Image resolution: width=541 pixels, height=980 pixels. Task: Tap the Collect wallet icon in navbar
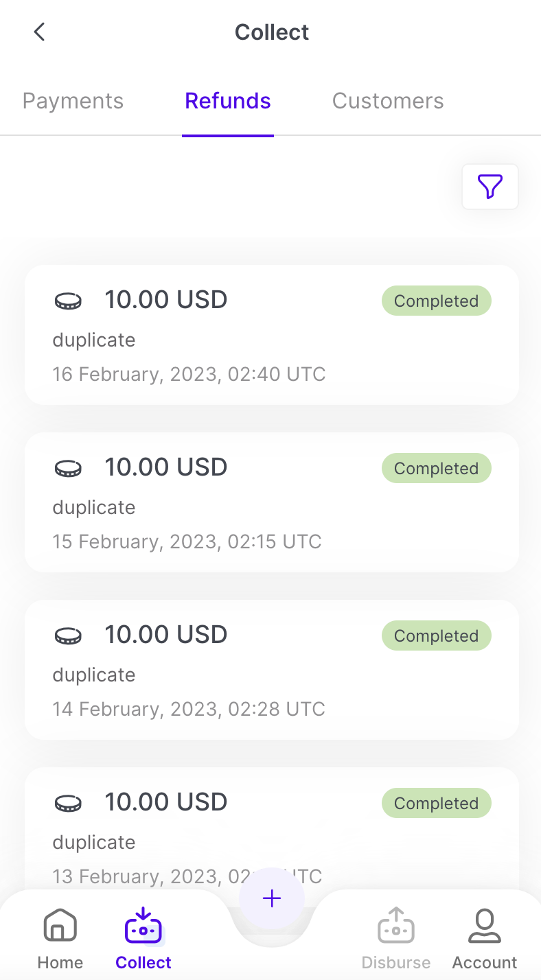coord(143,926)
